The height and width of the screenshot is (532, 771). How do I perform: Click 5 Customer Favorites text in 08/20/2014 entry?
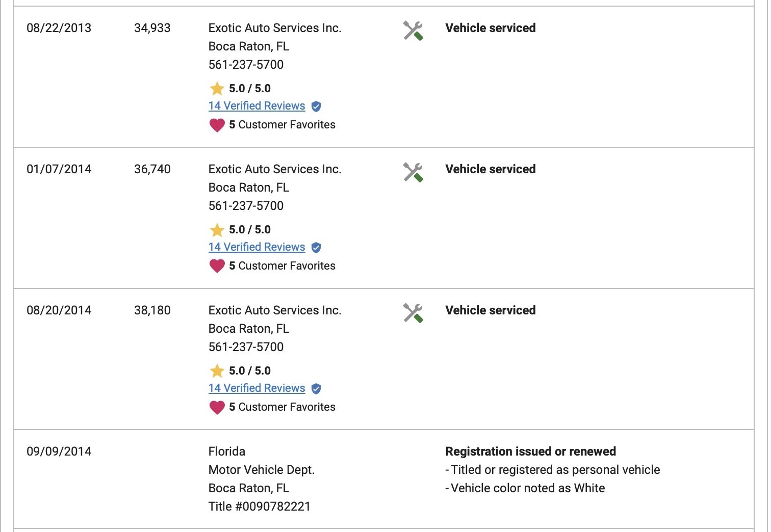(282, 407)
